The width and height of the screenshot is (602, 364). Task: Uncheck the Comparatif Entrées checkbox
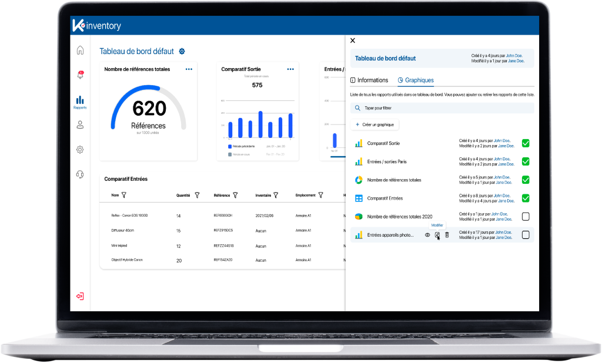pyautogui.click(x=526, y=198)
